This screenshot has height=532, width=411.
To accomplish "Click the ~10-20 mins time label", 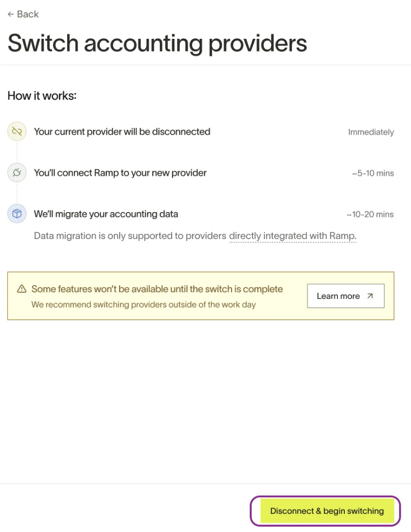I will click(x=370, y=214).
